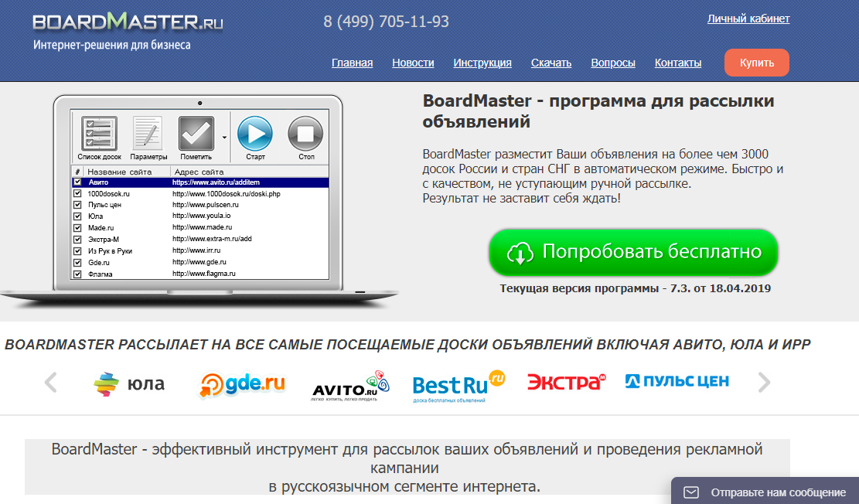Toggle the Made.ru row checkbox
This screenshot has height=504, width=859.
77,228
